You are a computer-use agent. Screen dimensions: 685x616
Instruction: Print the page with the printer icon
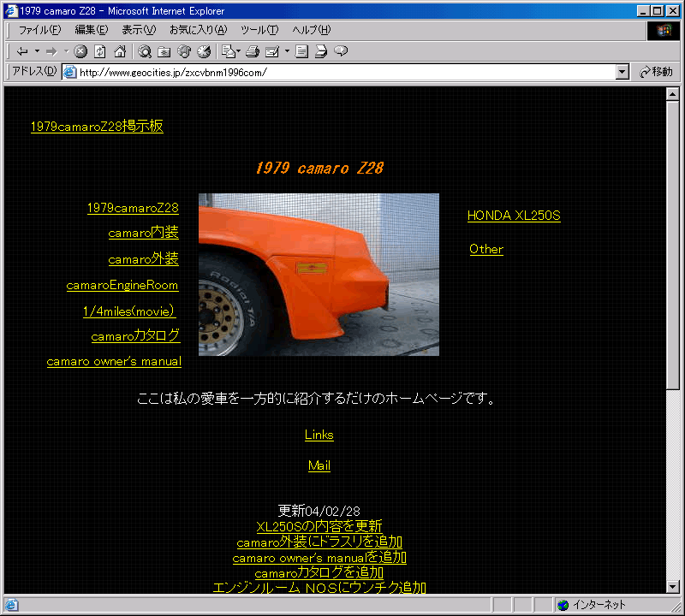[253, 51]
